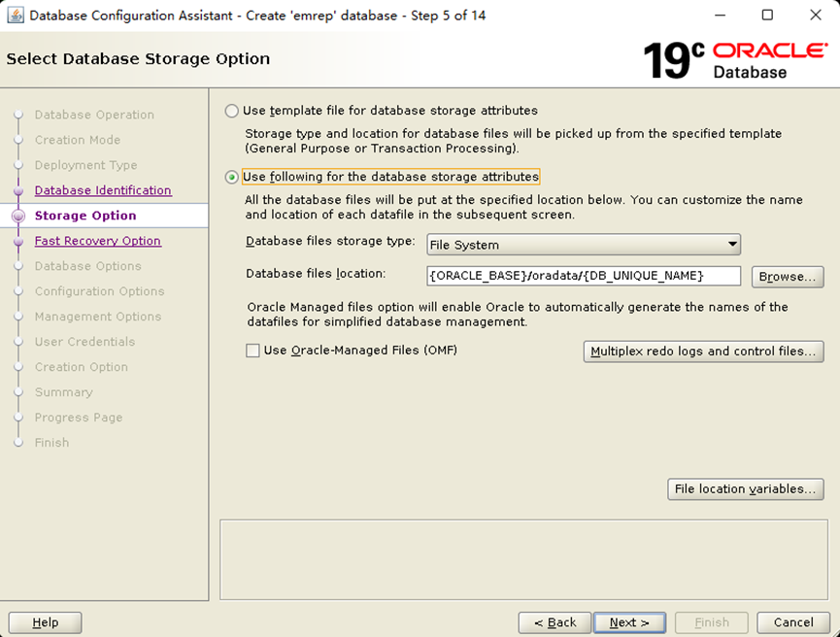Open the Database files storage type dropdown
Viewport: 840px width, 637px height.
(584, 245)
